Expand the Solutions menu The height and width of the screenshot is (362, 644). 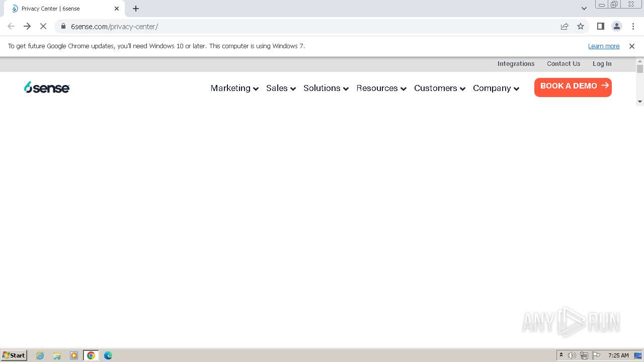(x=326, y=88)
